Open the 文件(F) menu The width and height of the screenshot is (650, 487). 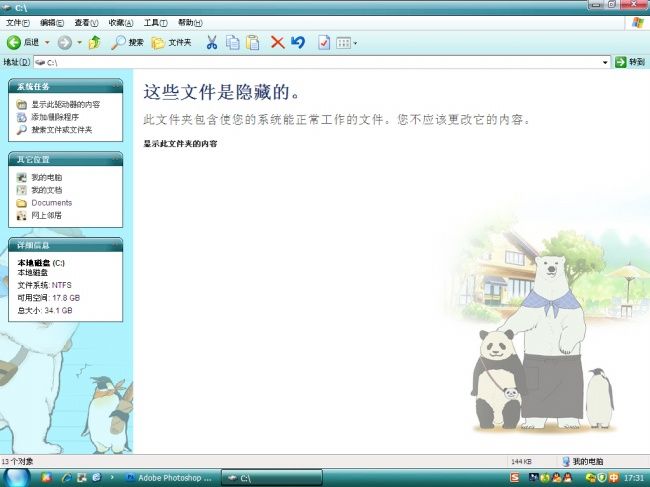(x=18, y=22)
